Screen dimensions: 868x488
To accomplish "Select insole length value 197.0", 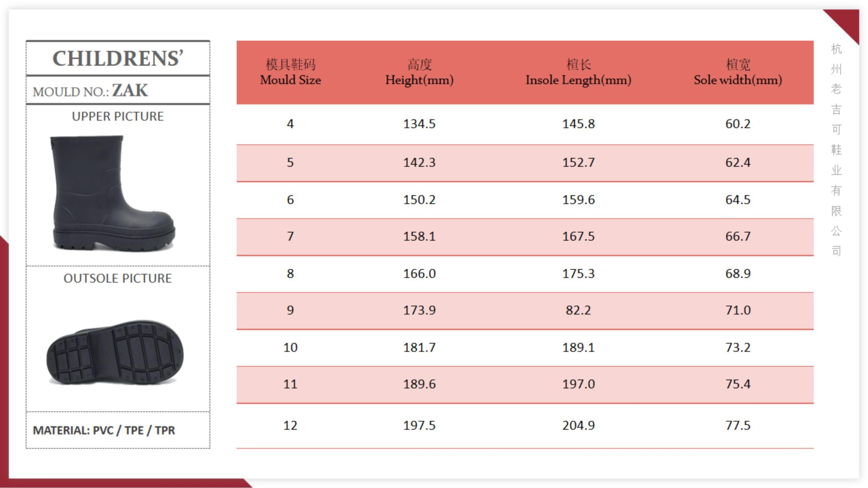I will click(x=578, y=384).
